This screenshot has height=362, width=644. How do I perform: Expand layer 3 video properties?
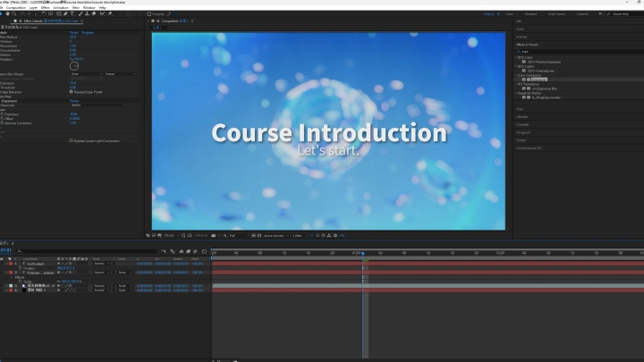6,286
